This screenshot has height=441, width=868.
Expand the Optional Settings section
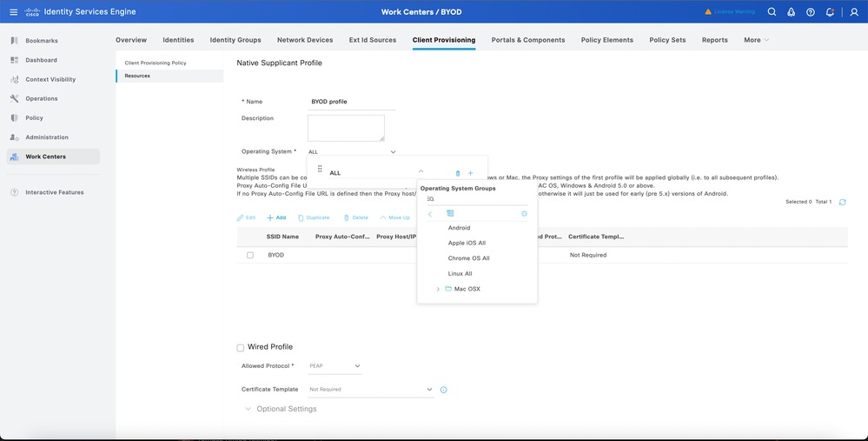tap(281, 409)
